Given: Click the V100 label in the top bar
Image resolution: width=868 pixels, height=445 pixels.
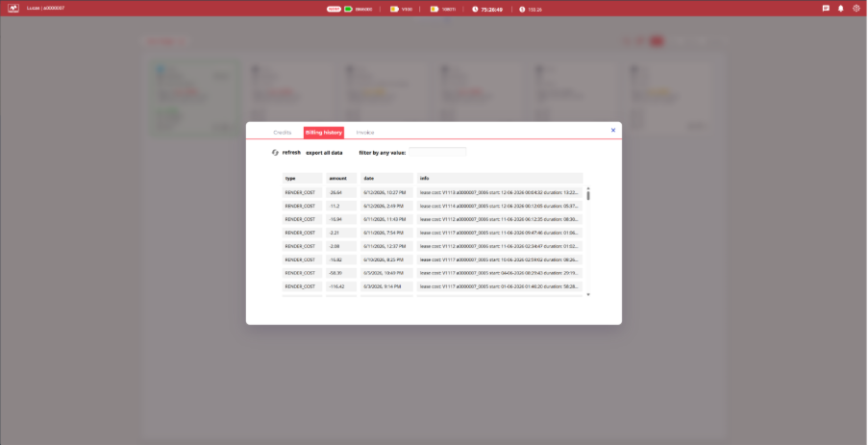Looking at the screenshot, I should (x=407, y=10).
